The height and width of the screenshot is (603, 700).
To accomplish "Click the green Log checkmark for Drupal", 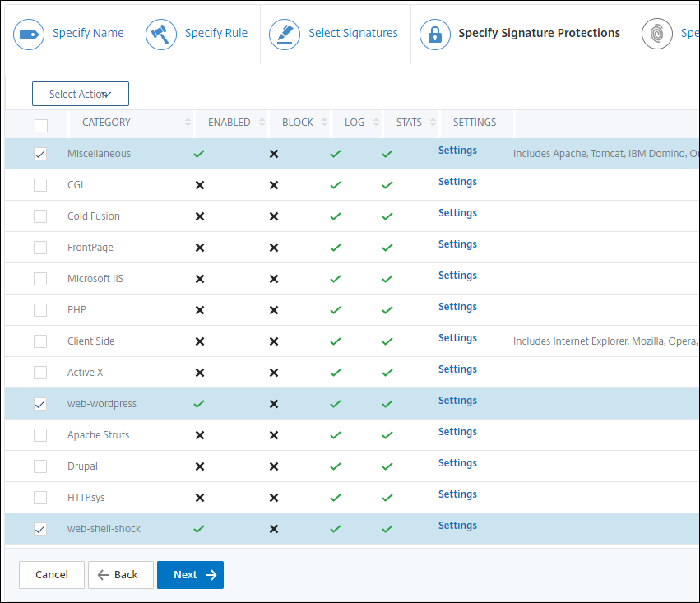I will coord(335,466).
